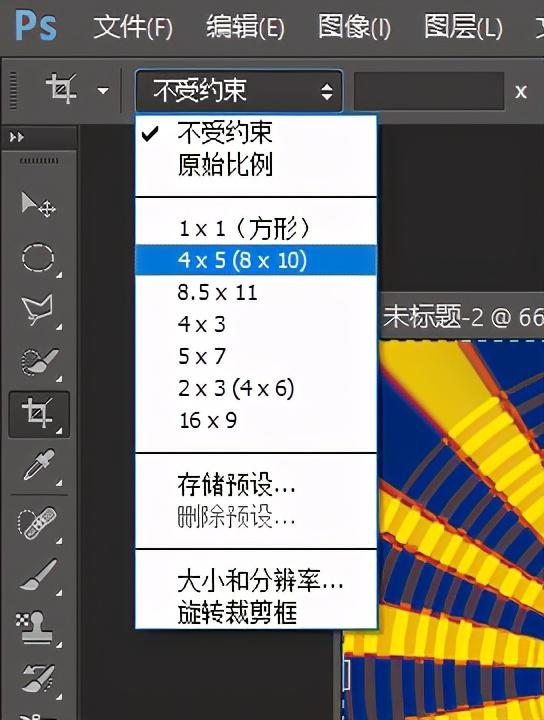The image size is (544, 720).
Task: Select the 1 x 1 (方形) ratio
Action: pyautogui.click(x=256, y=228)
